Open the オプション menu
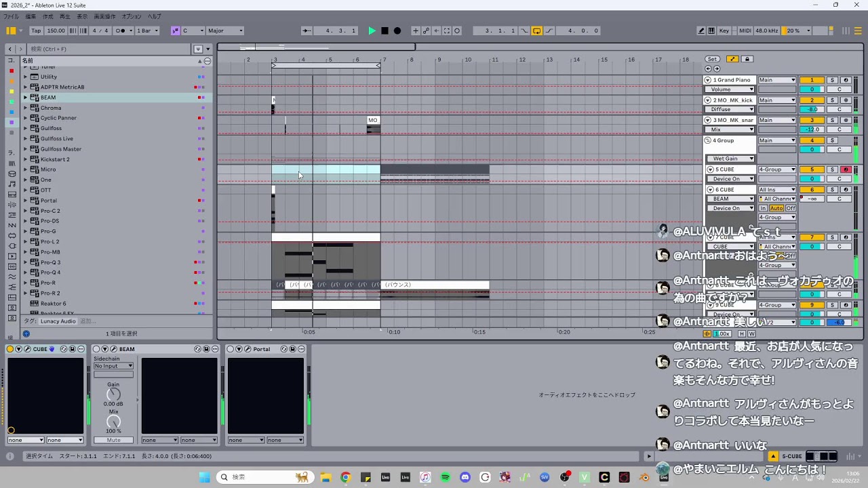Viewport: 868px width, 488px height. coord(132,16)
